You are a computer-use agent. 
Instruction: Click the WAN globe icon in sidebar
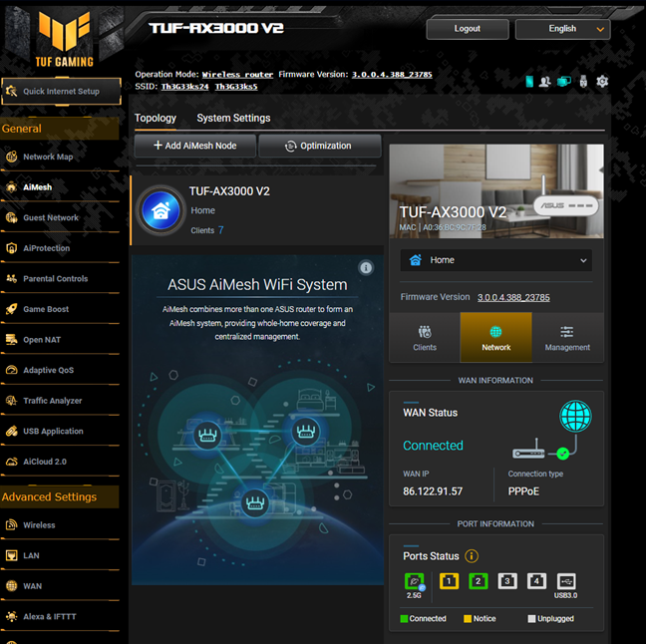12,586
